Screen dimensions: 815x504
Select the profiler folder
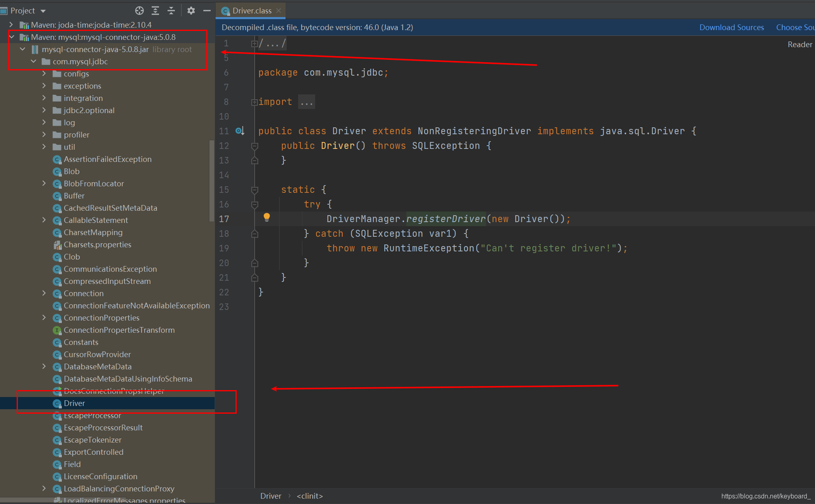point(76,135)
